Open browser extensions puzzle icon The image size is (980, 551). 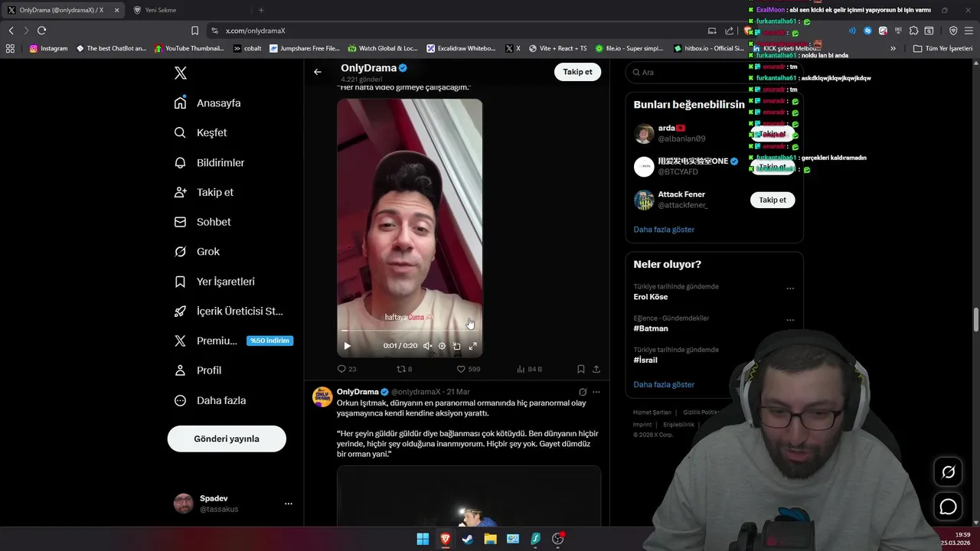pyautogui.click(x=913, y=31)
